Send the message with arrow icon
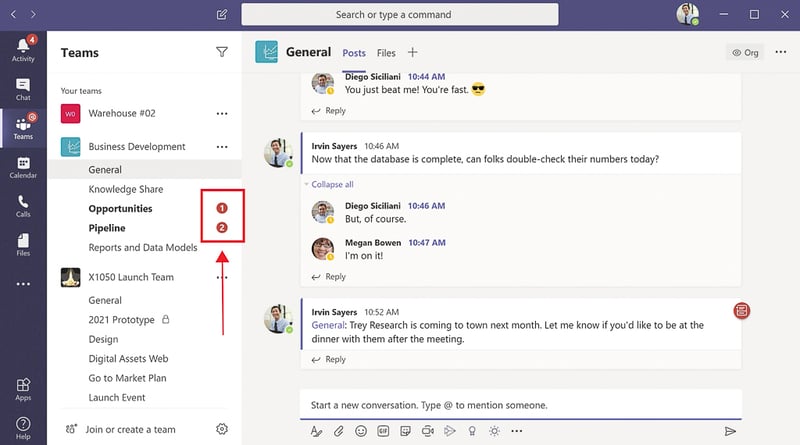This screenshot has width=800, height=445. coord(730,431)
